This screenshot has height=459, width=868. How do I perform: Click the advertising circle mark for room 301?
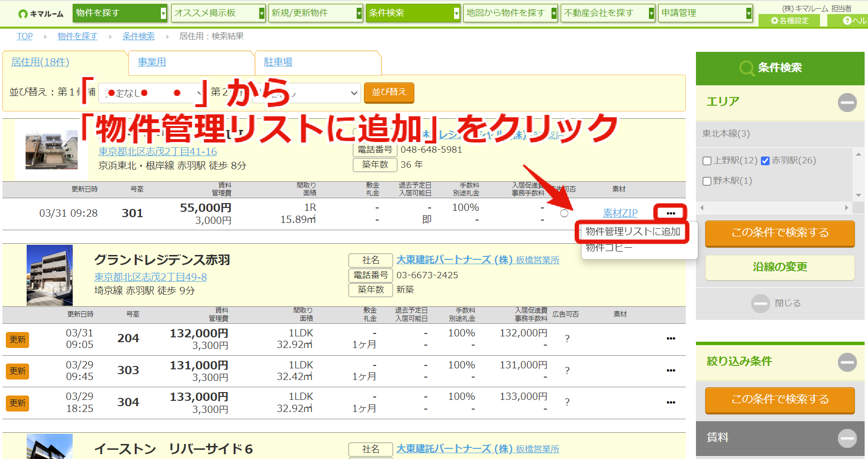point(564,213)
